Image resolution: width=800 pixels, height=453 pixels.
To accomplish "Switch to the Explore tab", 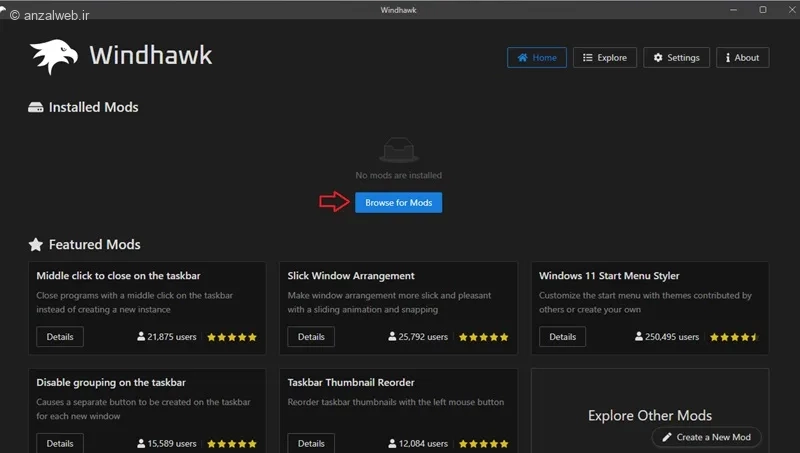I will (605, 58).
